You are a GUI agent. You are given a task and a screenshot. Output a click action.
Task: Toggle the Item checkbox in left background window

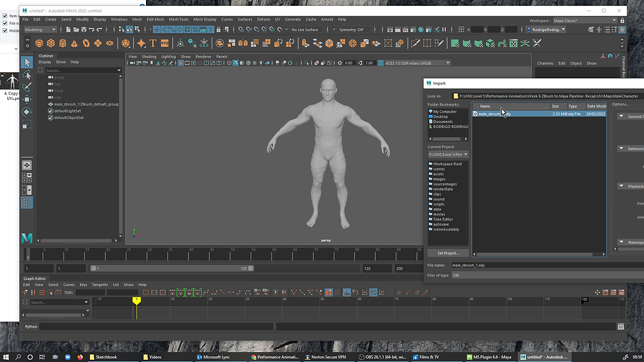[x=5, y=16]
